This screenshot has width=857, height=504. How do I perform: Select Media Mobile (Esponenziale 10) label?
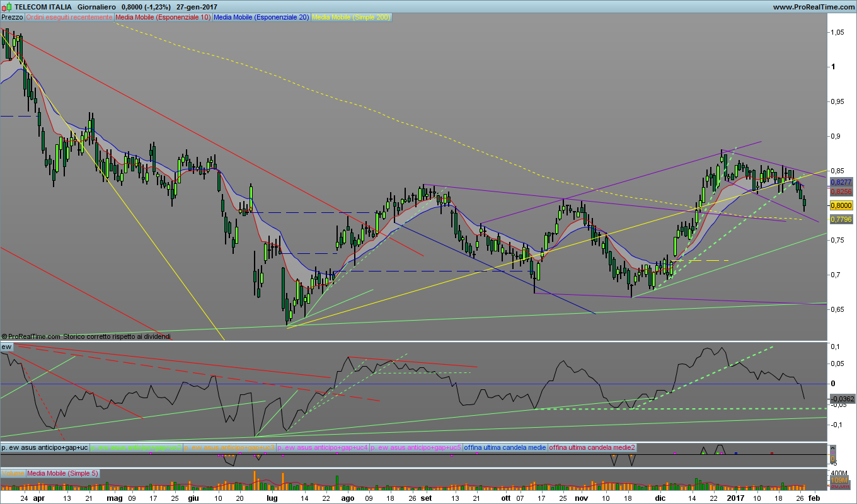(163, 18)
